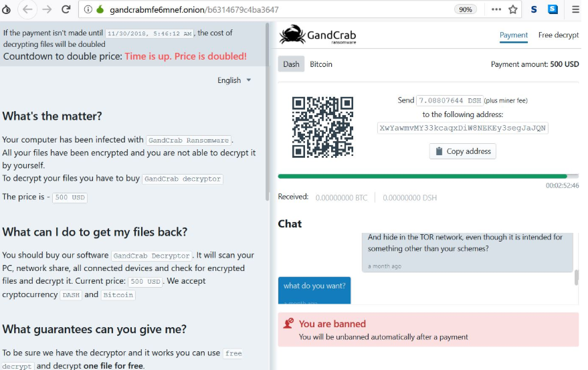Viewport: 588px width, 370px height.
Task: Click chat message about TOR network
Action: click(x=467, y=252)
